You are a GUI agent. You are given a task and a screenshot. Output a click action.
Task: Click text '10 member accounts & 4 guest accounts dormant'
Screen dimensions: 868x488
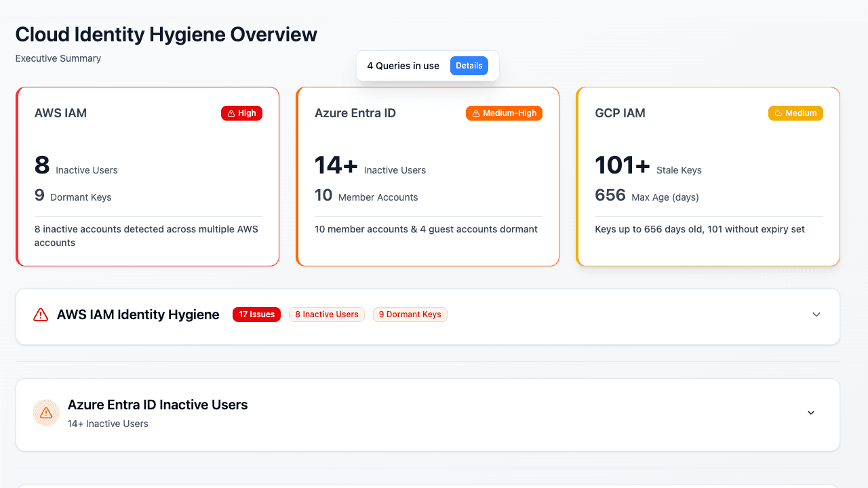pyautogui.click(x=426, y=229)
